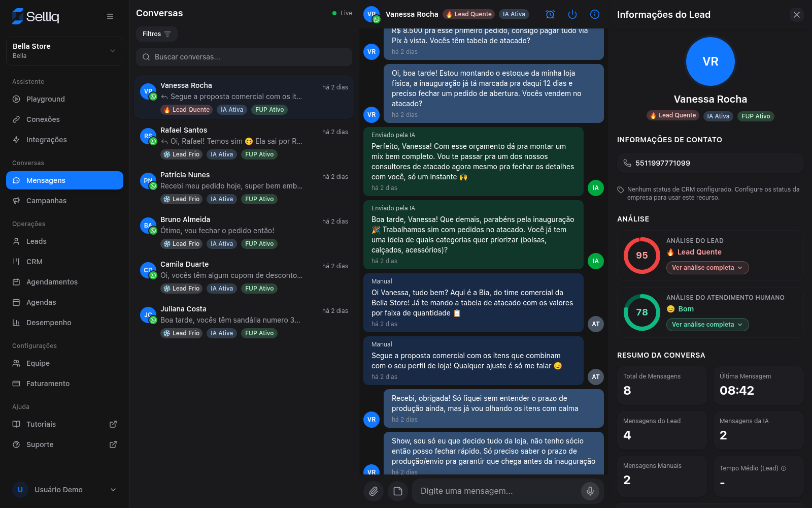Expand Ver análise completa for Lead Quente
The height and width of the screenshot is (508, 812).
tap(707, 268)
